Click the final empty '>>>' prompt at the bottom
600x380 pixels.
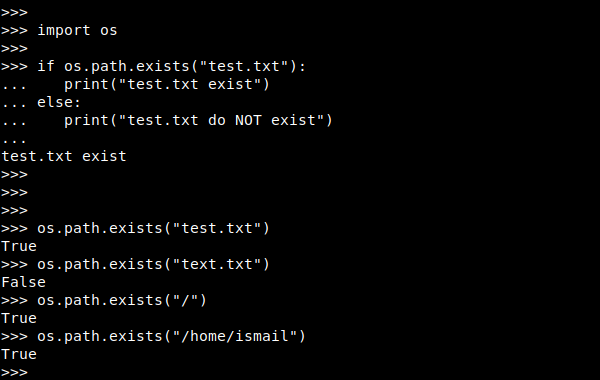[15, 372]
